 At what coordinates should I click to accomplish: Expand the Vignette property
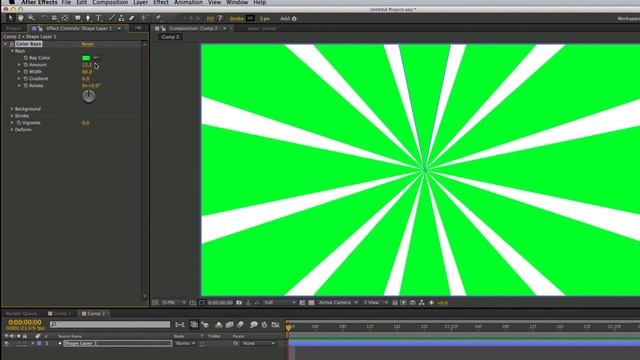12,123
